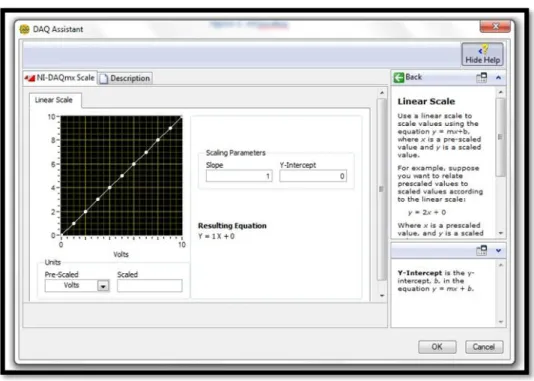This screenshot has width=534, height=381.
Task: Select the Linear Scale tab
Action: pos(54,100)
